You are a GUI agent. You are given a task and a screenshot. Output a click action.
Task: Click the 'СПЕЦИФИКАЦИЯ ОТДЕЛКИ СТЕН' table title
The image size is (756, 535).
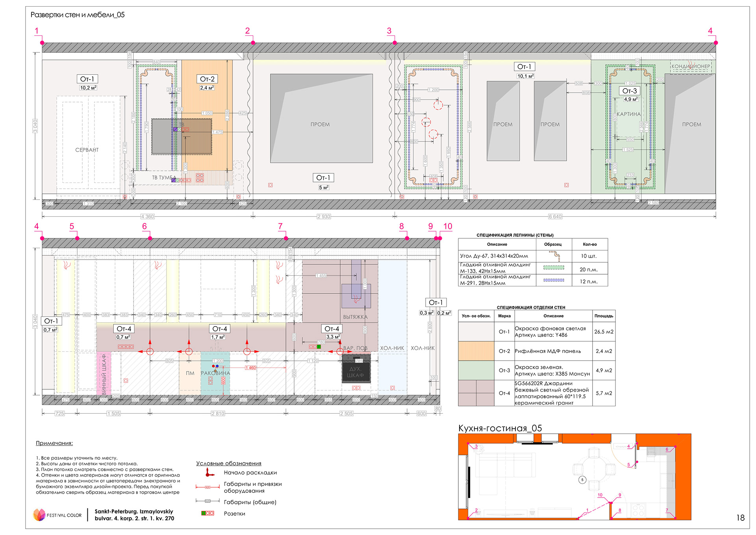click(x=531, y=307)
